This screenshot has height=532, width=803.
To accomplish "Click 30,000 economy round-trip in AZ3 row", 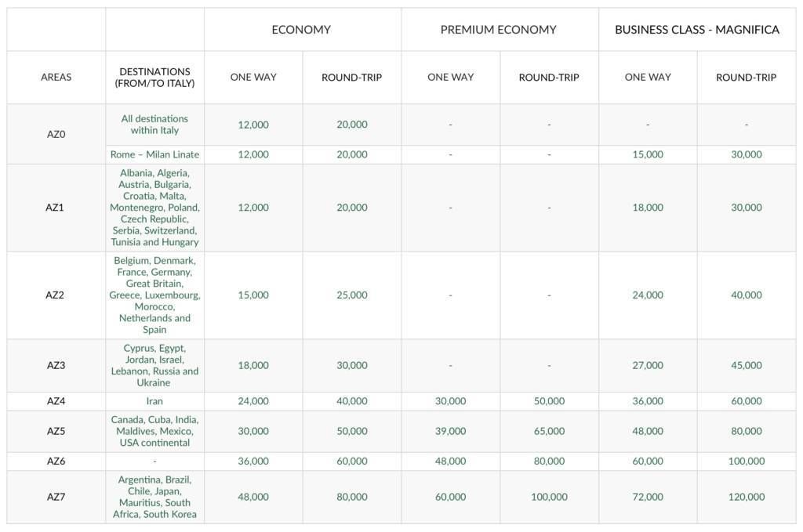I will coord(352,365).
